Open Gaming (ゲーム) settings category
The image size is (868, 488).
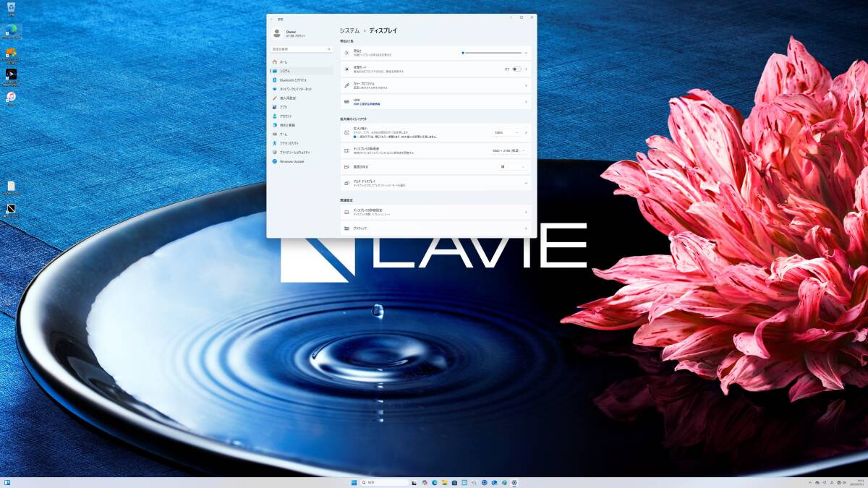pos(301,134)
